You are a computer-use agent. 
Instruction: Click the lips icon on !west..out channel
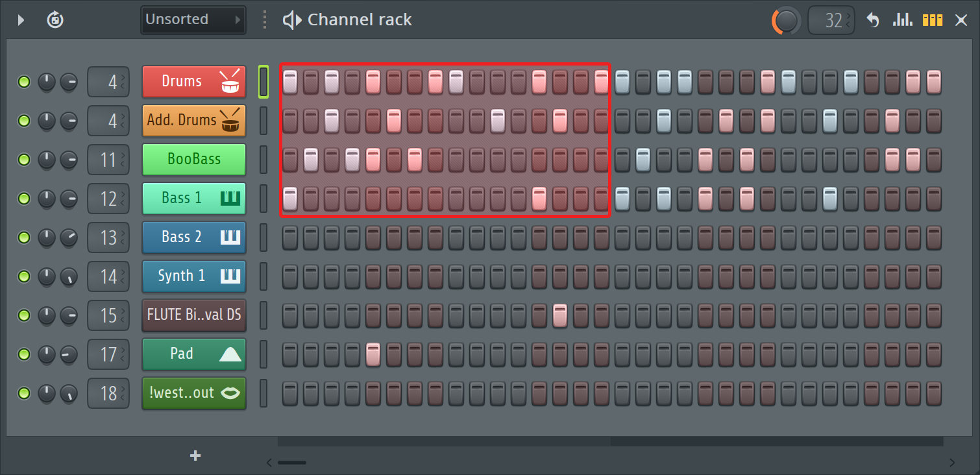[231, 393]
